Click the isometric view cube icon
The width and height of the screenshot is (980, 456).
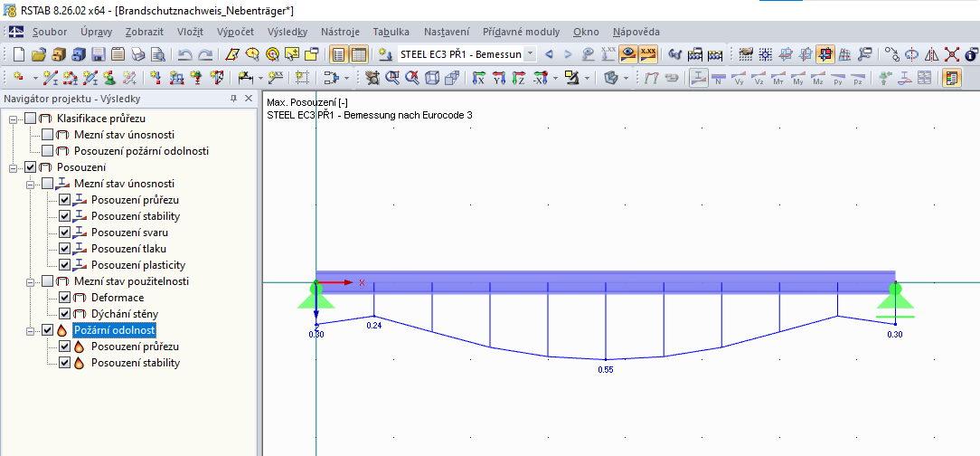point(431,78)
